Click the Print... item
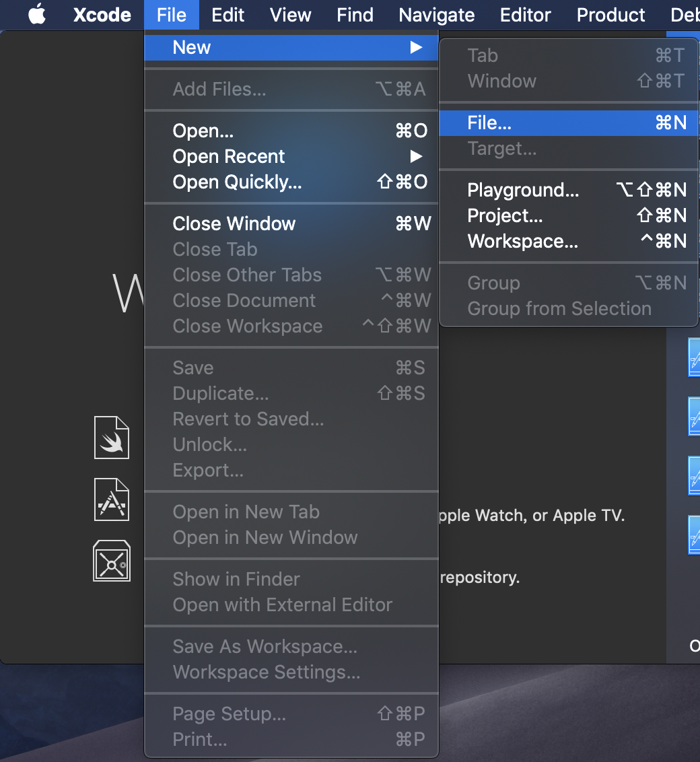 [291, 740]
